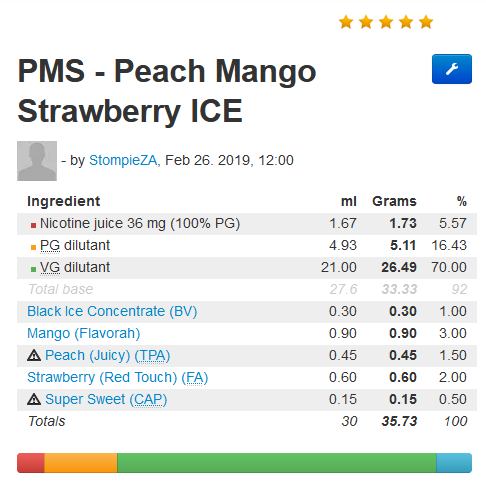Screen dimensions: 486x486
Task: Click the author avatar thumbnail
Action: (x=37, y=161)
